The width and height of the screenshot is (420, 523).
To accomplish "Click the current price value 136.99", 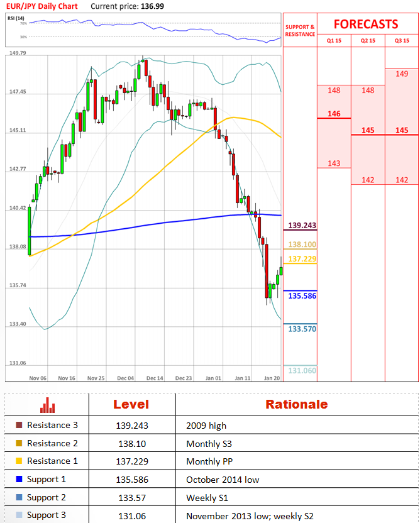I will point(152,6).
